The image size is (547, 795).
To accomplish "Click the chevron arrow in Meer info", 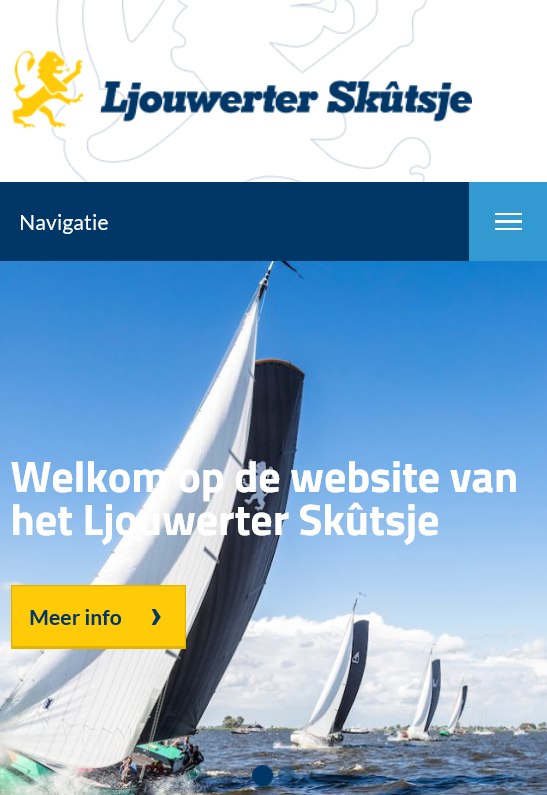I will click(156, 617).
